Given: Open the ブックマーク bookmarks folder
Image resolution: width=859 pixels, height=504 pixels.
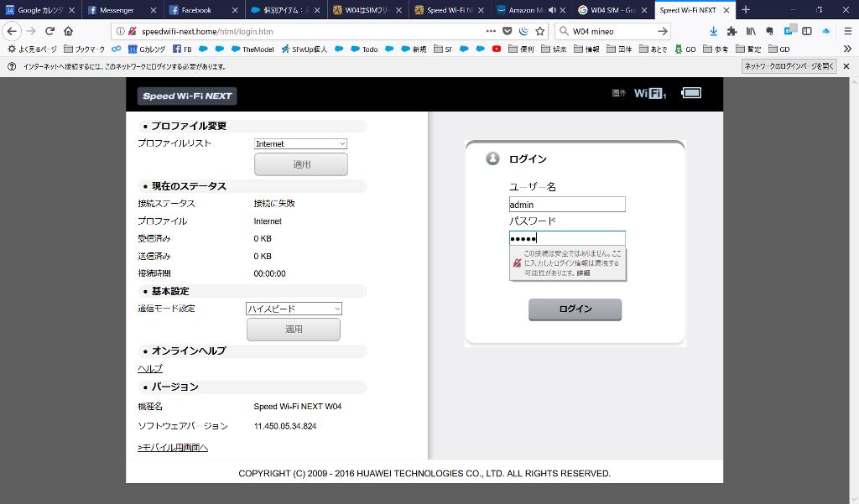Looking at the screenshot, I should pyautogui.click(x=85, y=49).
